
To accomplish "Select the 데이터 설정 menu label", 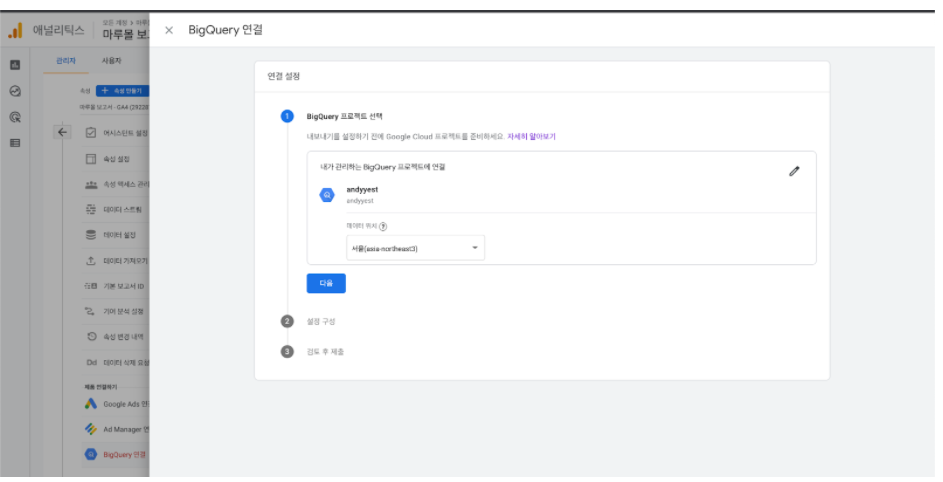I will (120, 235).
